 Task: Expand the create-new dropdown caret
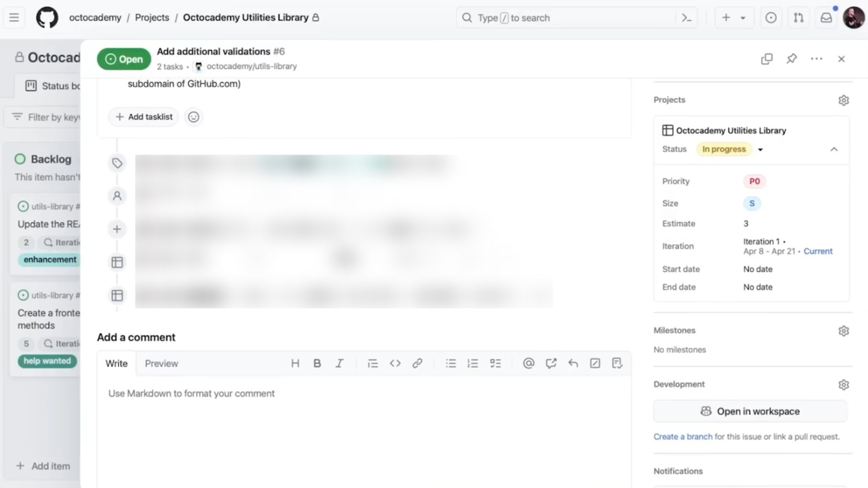coord(743,18)
